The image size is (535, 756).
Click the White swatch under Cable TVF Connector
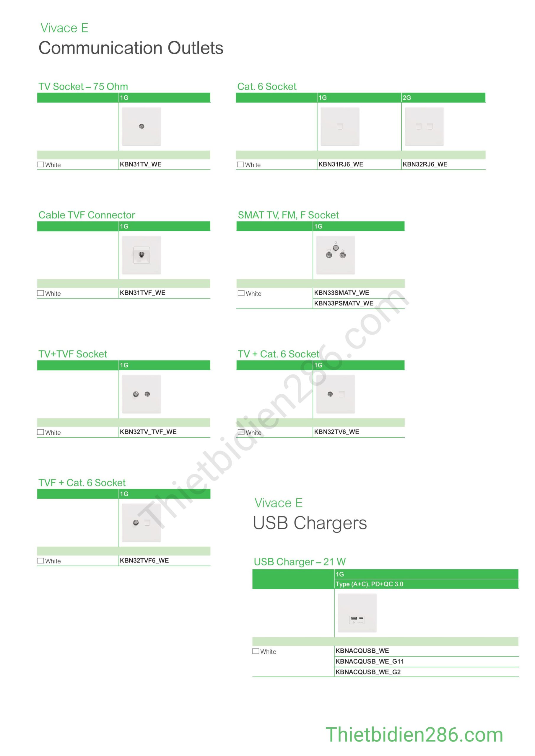tap(40, 293)
